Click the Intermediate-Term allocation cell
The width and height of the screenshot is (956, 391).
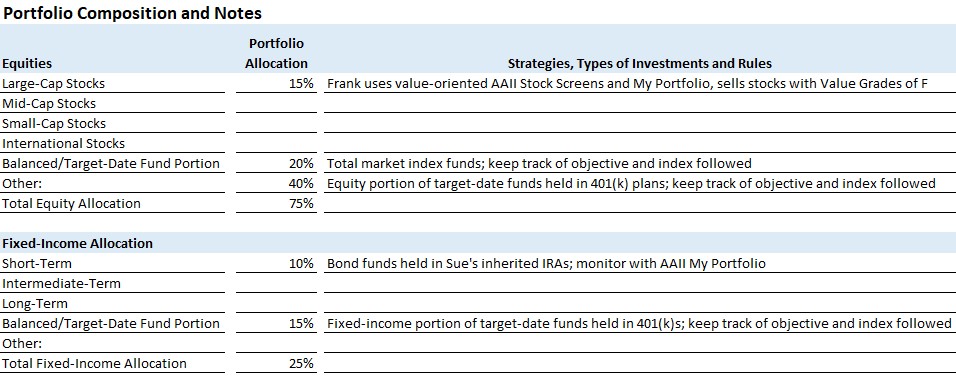coord(276,284)
